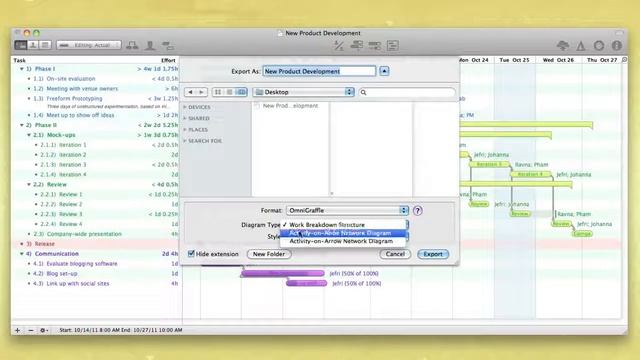Viewport: 640px width, 360px height.
Task: Click the New Folder button
Action: click(x=269, y=254)
